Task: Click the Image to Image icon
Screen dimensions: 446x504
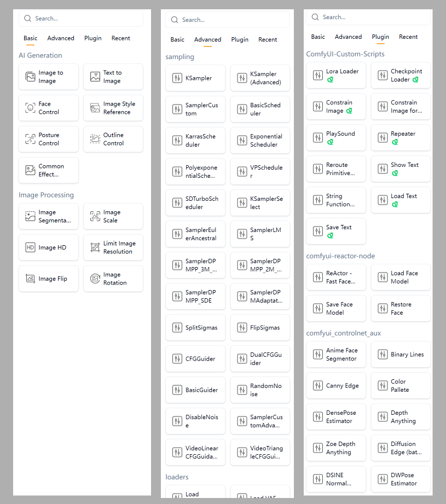Action: point(30,77)
